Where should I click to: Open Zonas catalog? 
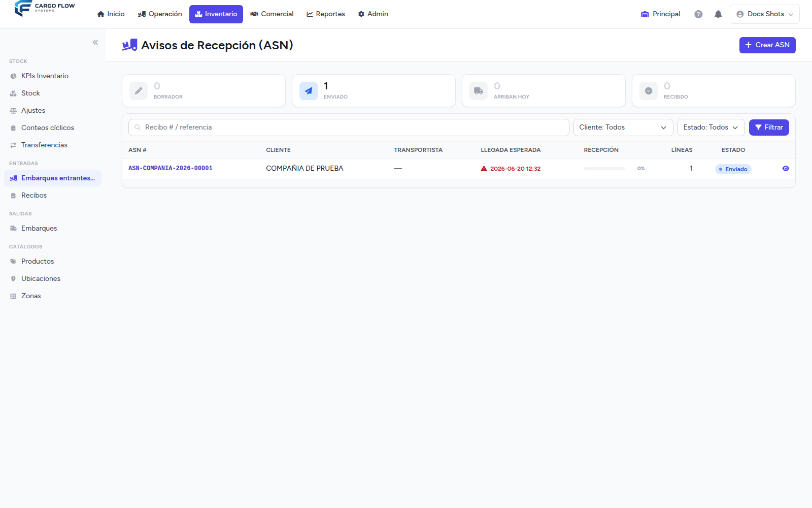tap(53, 296)
